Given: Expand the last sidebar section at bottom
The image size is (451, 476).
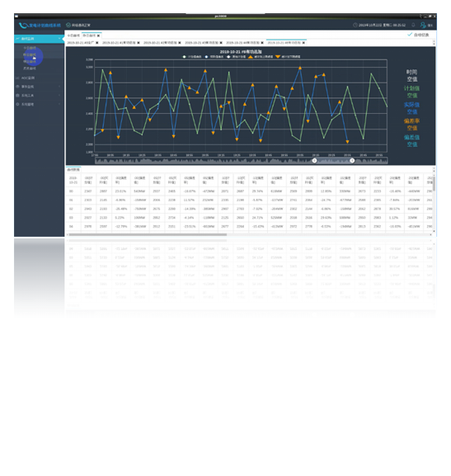Looking at the screenshot, I should pos(39,104).
